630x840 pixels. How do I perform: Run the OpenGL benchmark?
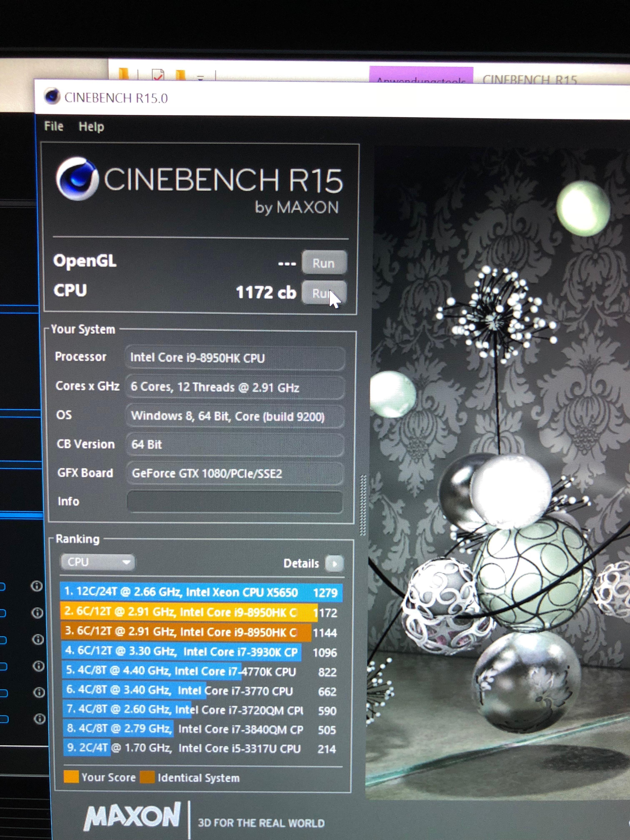coord(324,262)
